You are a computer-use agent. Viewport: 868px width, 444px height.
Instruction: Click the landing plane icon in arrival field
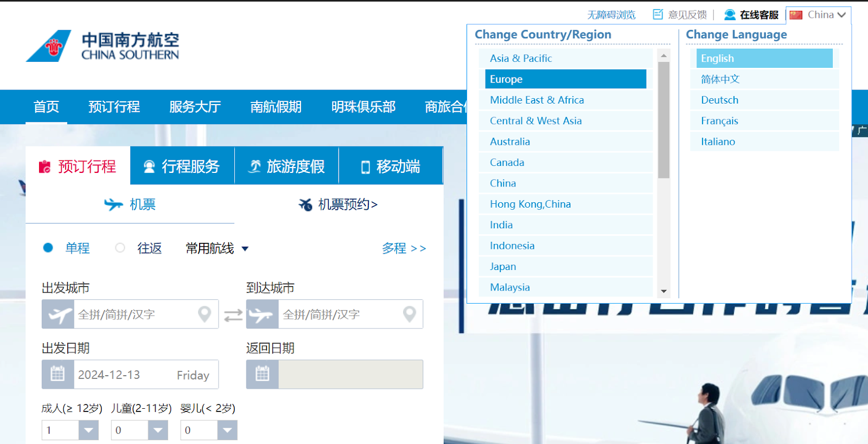(x=263, y=314)
